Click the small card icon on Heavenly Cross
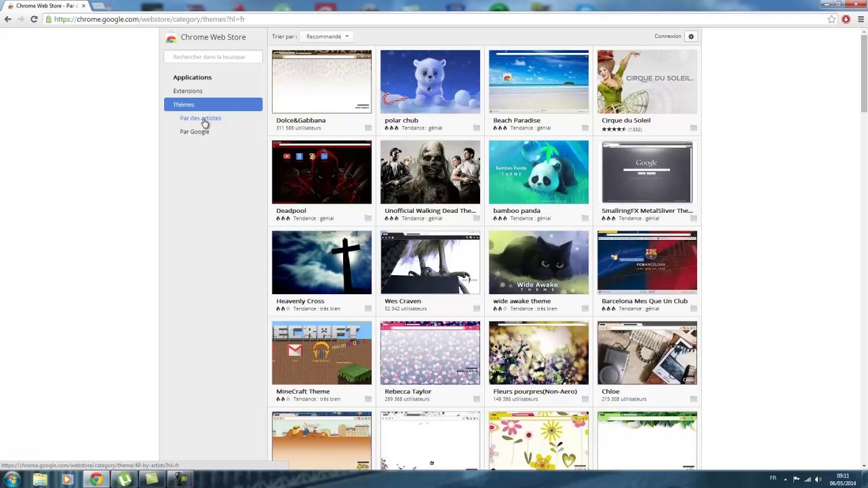 click(x=368, y=309)
